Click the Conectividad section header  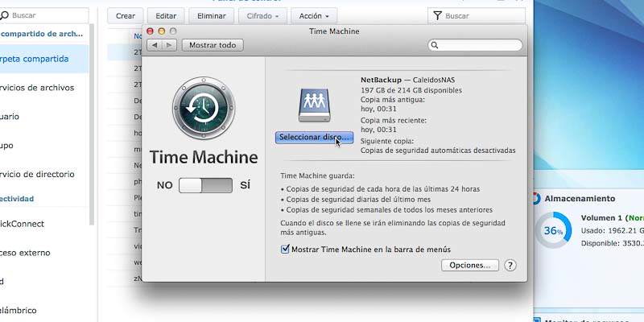click(x=17, y=199)
